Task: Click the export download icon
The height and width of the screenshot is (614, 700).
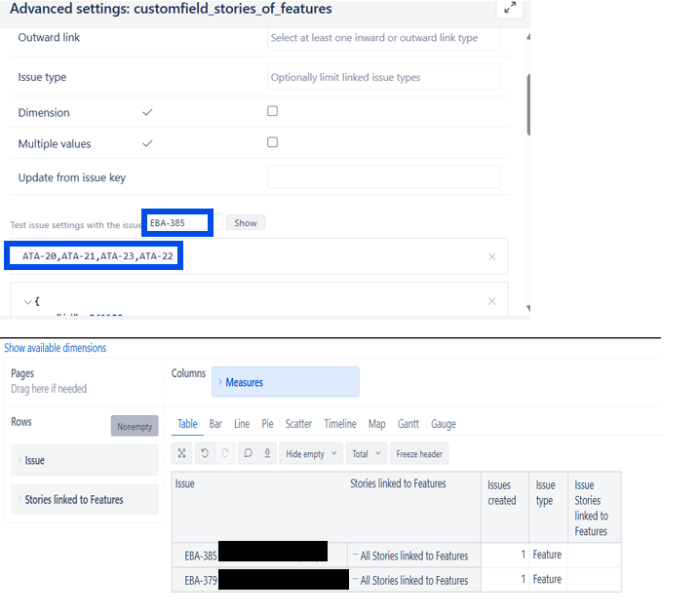Action: click(267, 453)
